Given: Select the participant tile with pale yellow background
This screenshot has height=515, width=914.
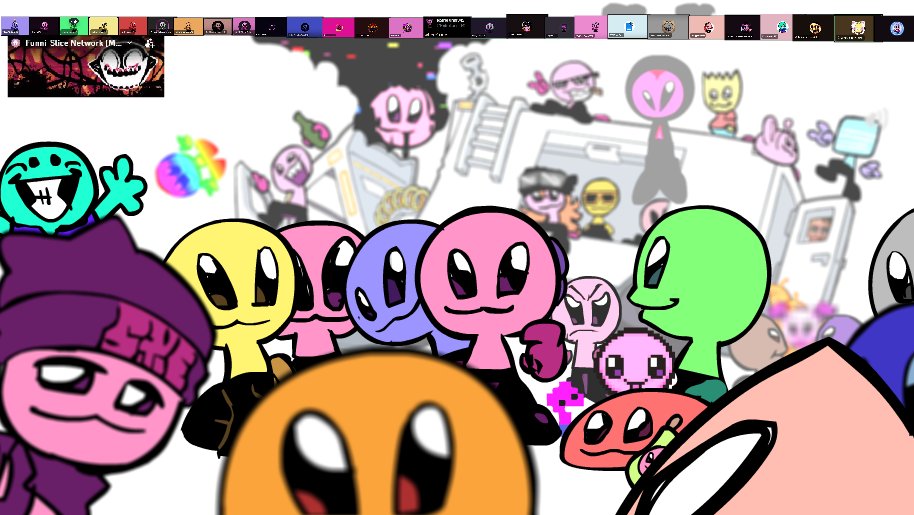Looking at the screenshot, I should click(x=103, y=26).
